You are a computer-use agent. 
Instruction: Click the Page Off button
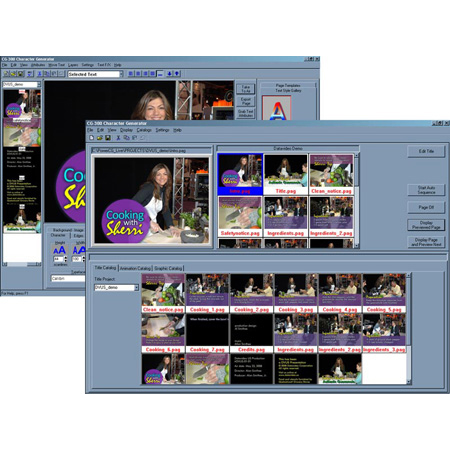tap(426, 207)
